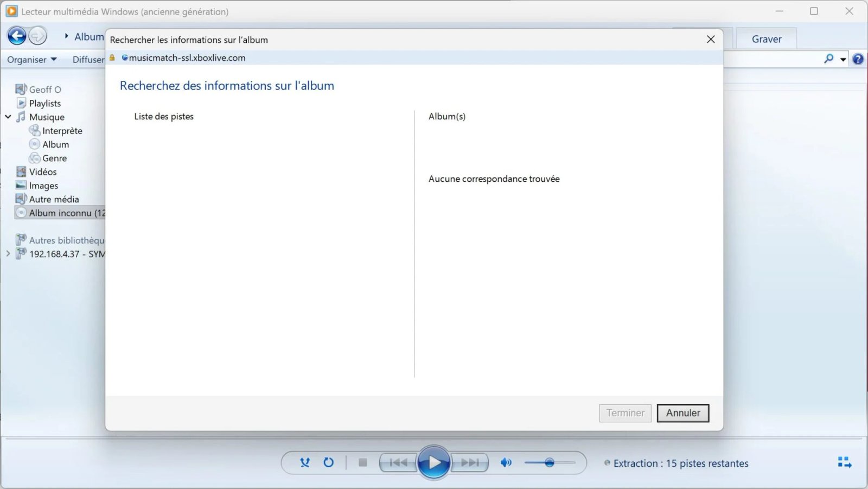Close the album information dialog
868x489 pixels.
pos(711,40)
